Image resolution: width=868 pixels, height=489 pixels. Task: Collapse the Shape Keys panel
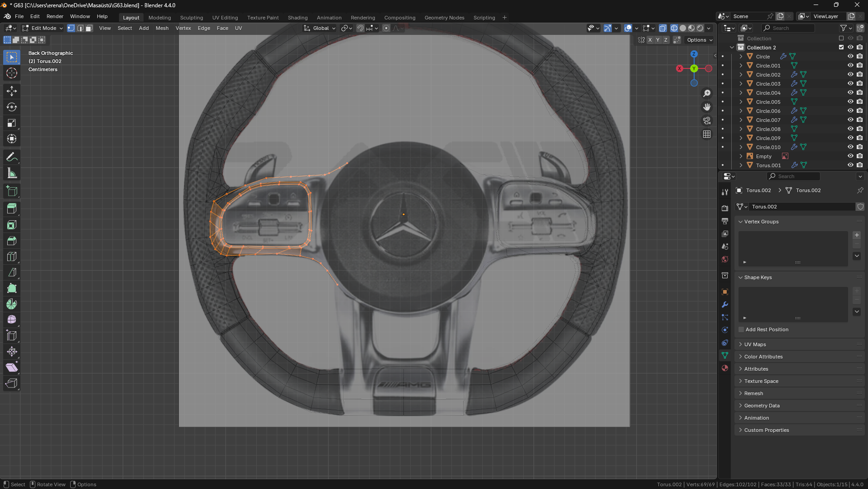tap(799, 277)
